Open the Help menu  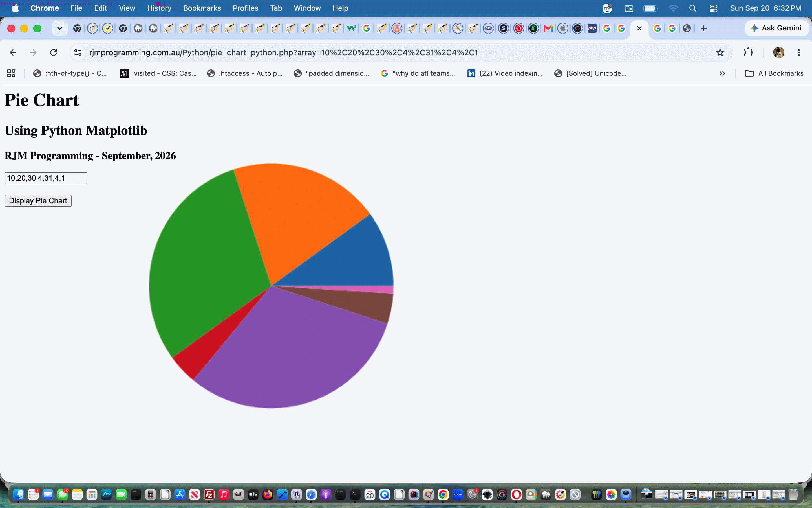click(340, 8)
